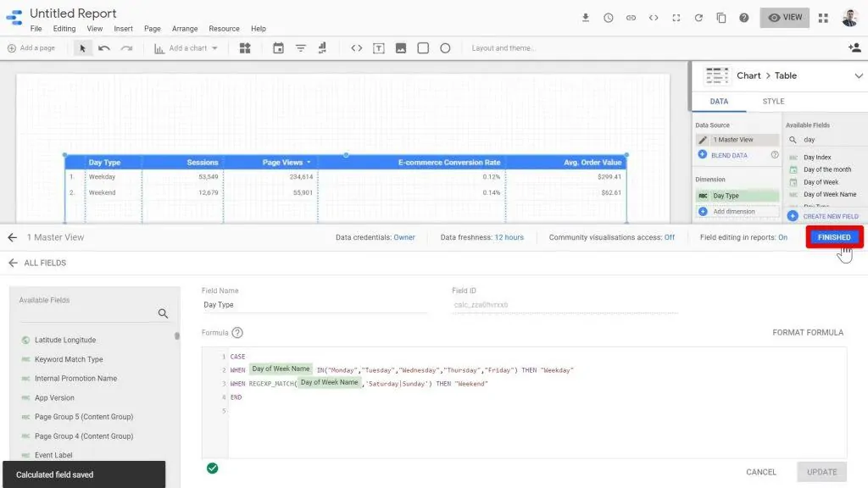Click the formula help question mark

pos(237,333)
